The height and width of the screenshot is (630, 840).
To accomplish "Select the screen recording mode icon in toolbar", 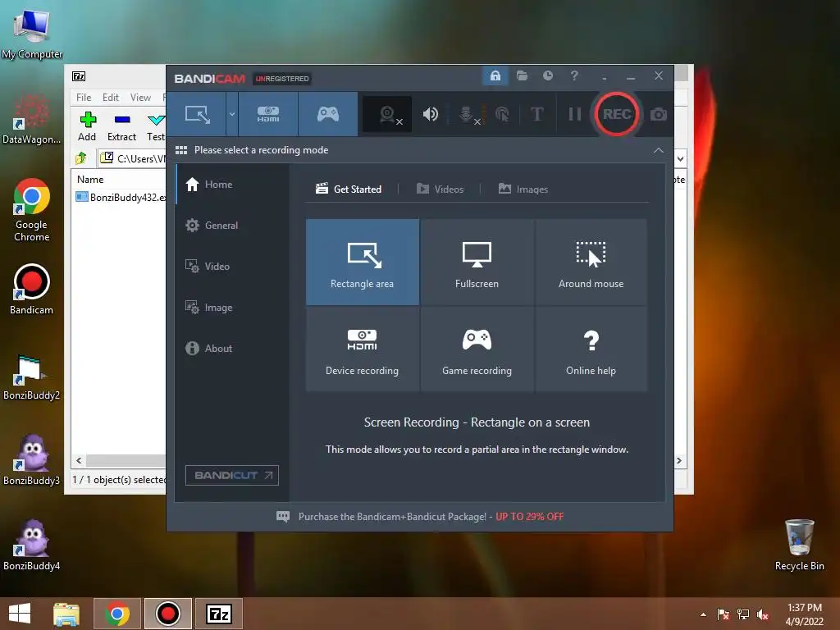I will (x=197, y=114).
